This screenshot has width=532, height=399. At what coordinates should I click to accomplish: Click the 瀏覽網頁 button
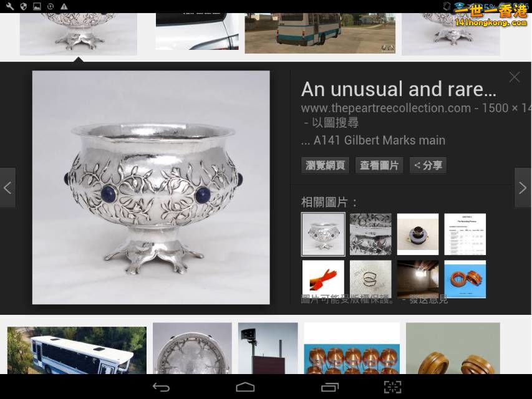[325, 165]
